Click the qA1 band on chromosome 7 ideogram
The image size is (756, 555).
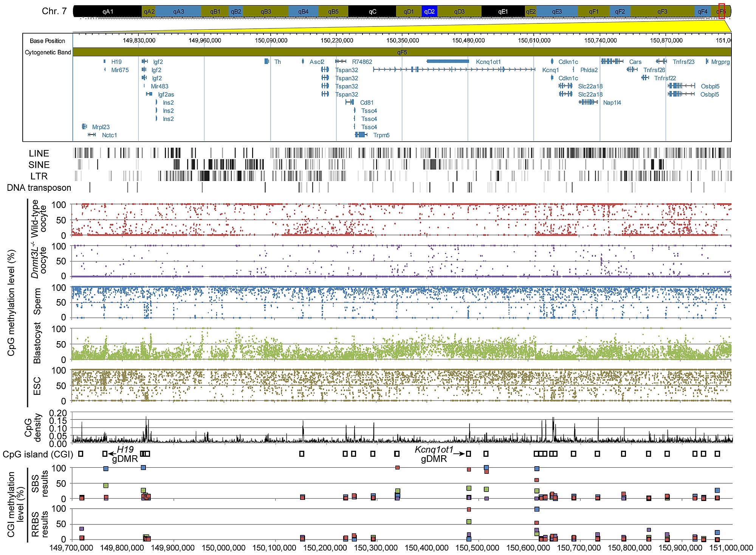tap(107, 11)
